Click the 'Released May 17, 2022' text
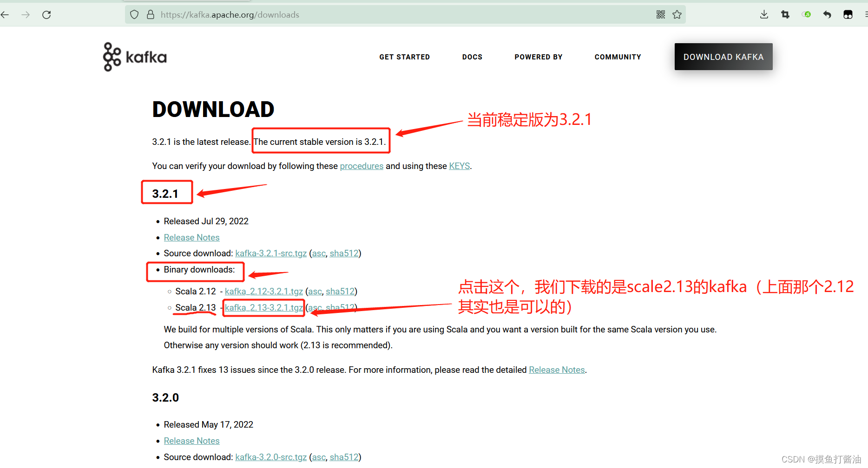Screen dimensions: 868x468 click(209, 425)
